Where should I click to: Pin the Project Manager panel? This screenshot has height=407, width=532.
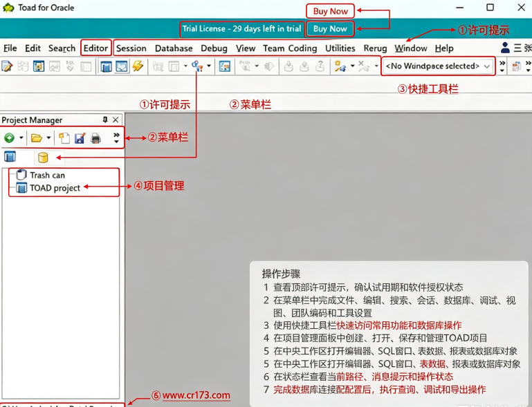coord(105,120)
